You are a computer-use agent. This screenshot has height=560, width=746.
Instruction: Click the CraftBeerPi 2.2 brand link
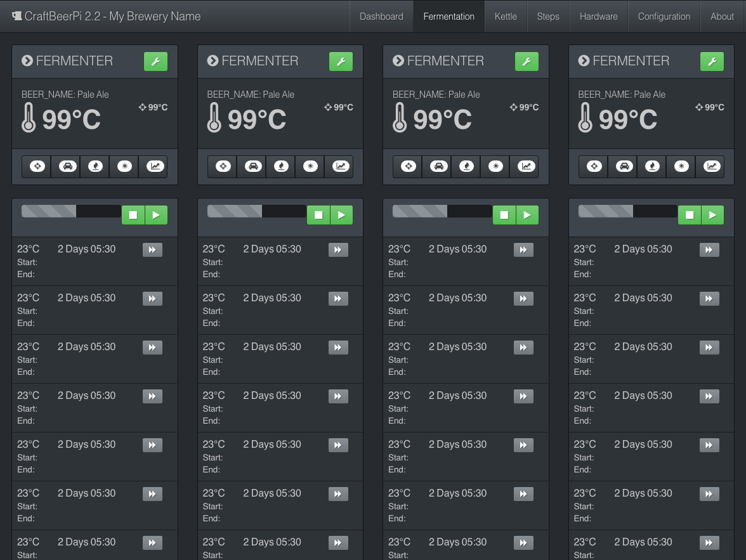(x=106, y=16)
